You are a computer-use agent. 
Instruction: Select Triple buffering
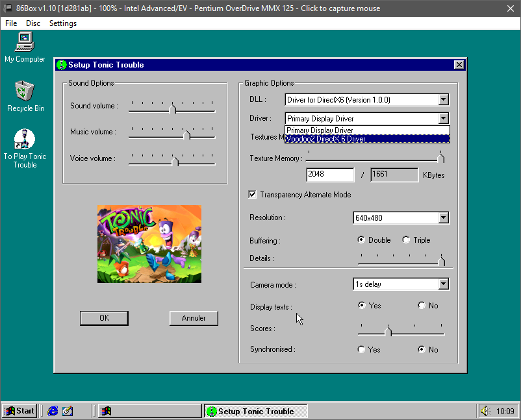coord(406,240)
